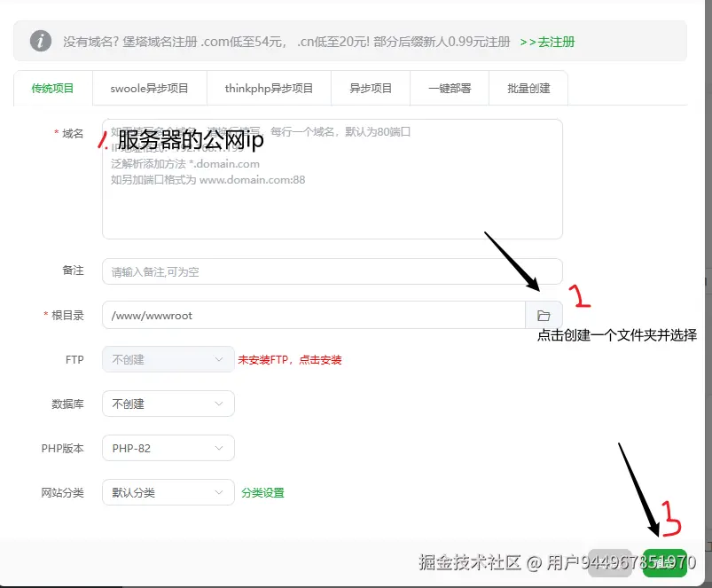The height and width of the screenshot is (588, 712).
Task: Focus the 域名 domain textarea
Action: click(x=333, y=179)
